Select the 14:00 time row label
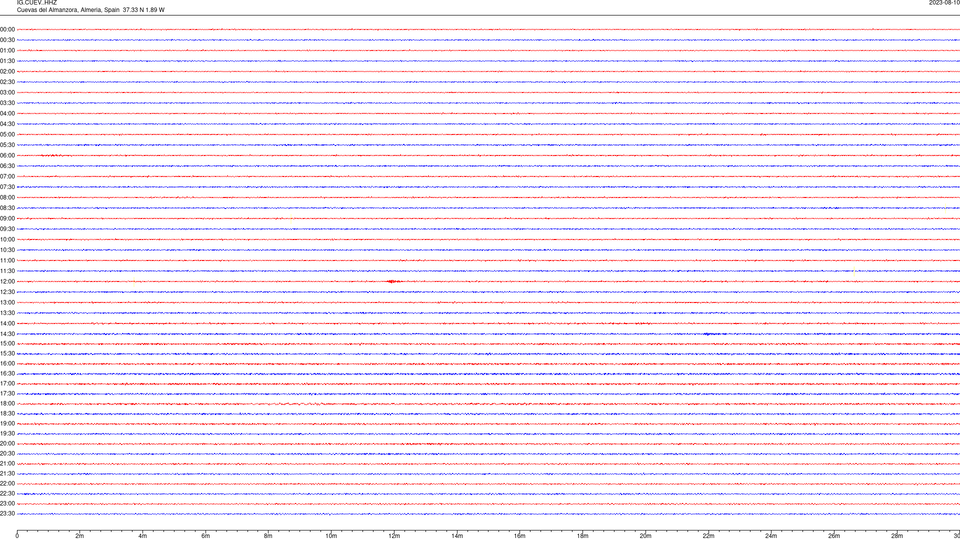The image size is (960, 540). [7, 323]
